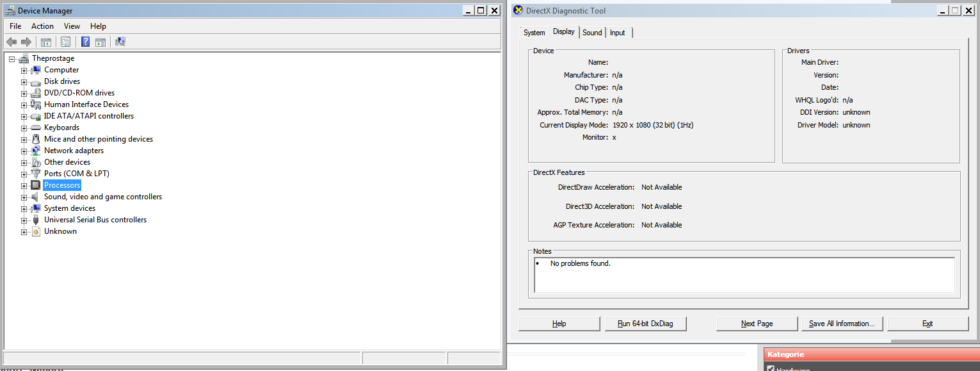Expand the Keyboards node

(x=24, y=128)
